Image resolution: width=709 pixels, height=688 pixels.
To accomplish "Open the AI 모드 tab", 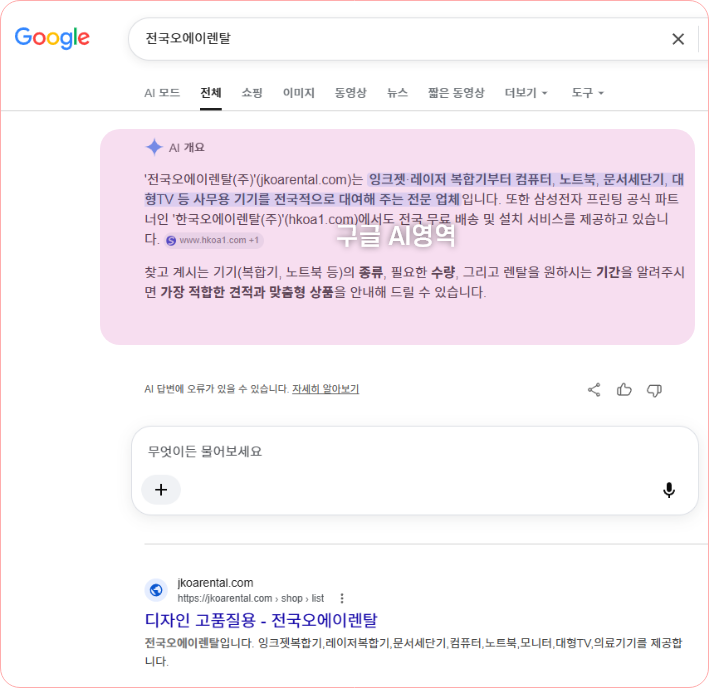I will coord(162,93).
